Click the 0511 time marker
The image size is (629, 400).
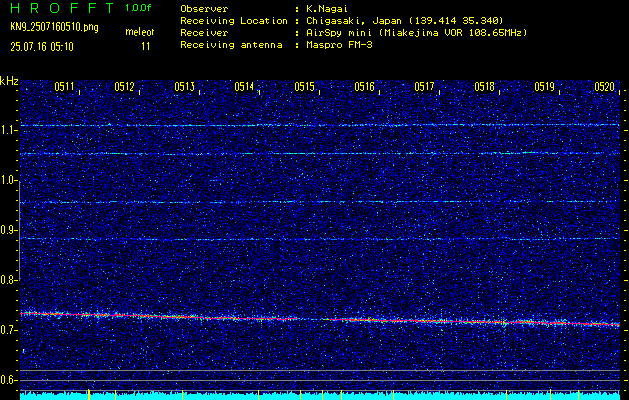[x=65, y=87]
